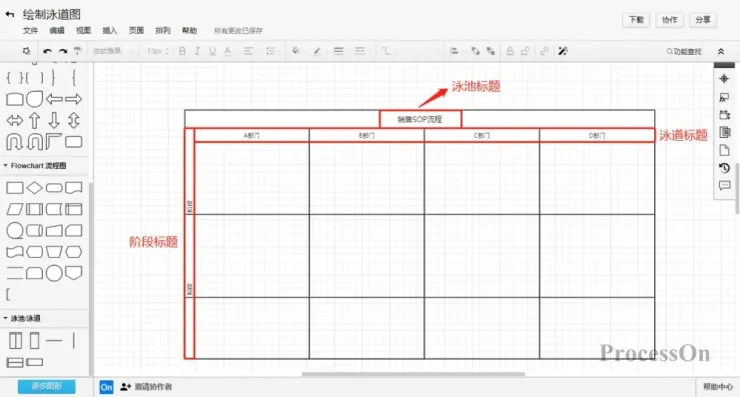Viewport: 740px width, 397px height.
Task: Open the 页面 menu
Action: 136,31
